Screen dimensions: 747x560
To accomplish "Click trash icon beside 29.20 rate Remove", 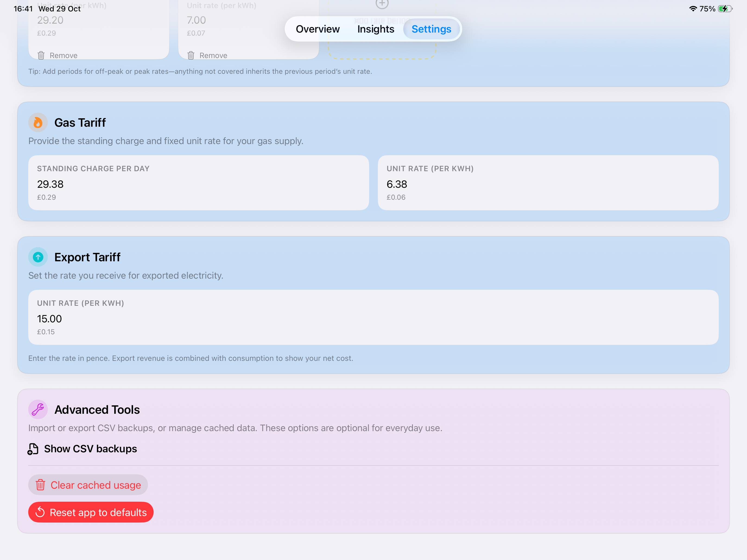I will (x=41, y=55).
